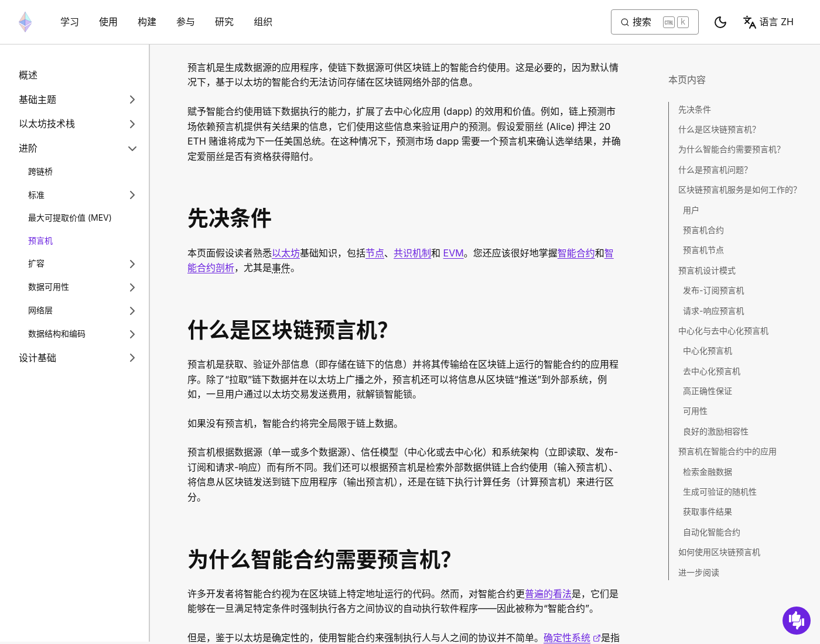The image size is (820, 644).
Task: Open the Ethereum logo home link
Action: pyautogui.click(x=25, y=22)
